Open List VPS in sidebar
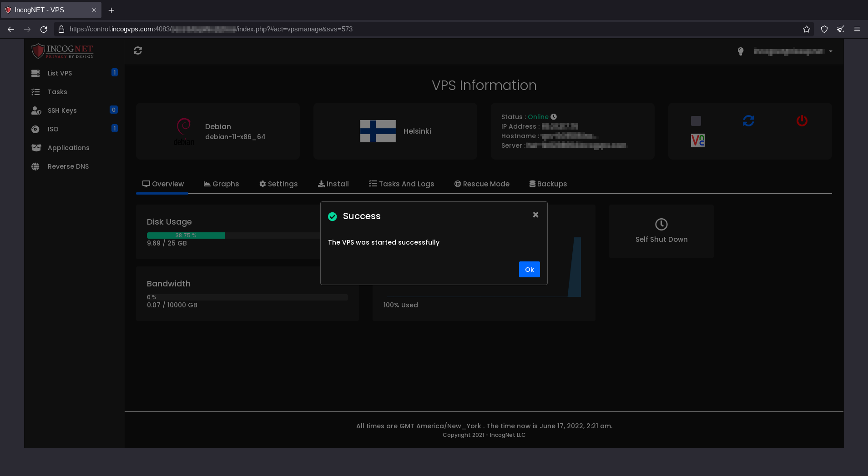Viewport: 868px width, 476px height. [x=60, y=73]
